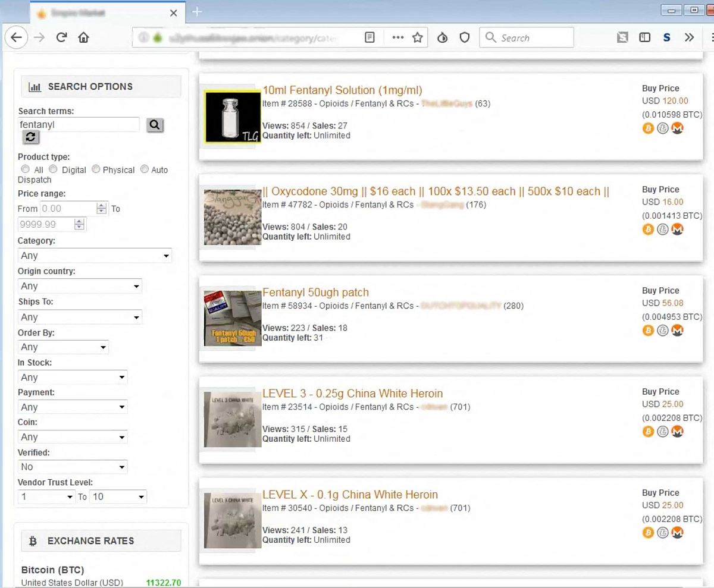This screenshot has width=714, height=588.
Task: Go to the browser home page
Action: (x=83, y=37)
